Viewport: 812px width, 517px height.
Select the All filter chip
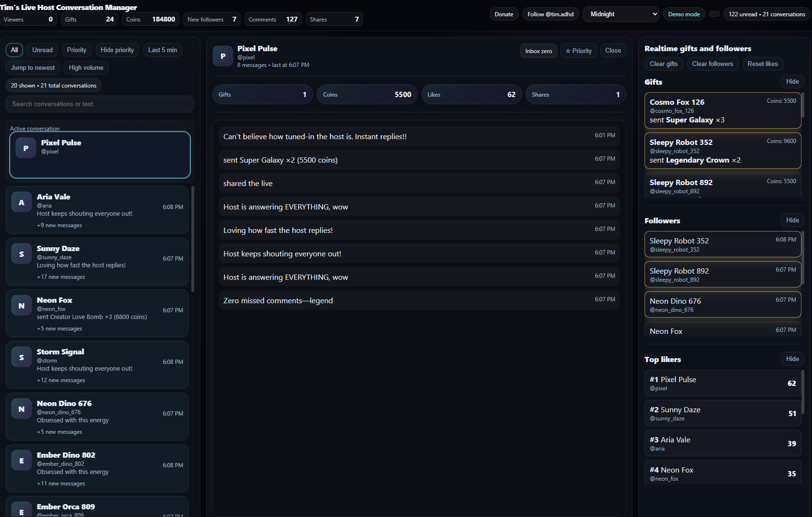tap(14, 50)
